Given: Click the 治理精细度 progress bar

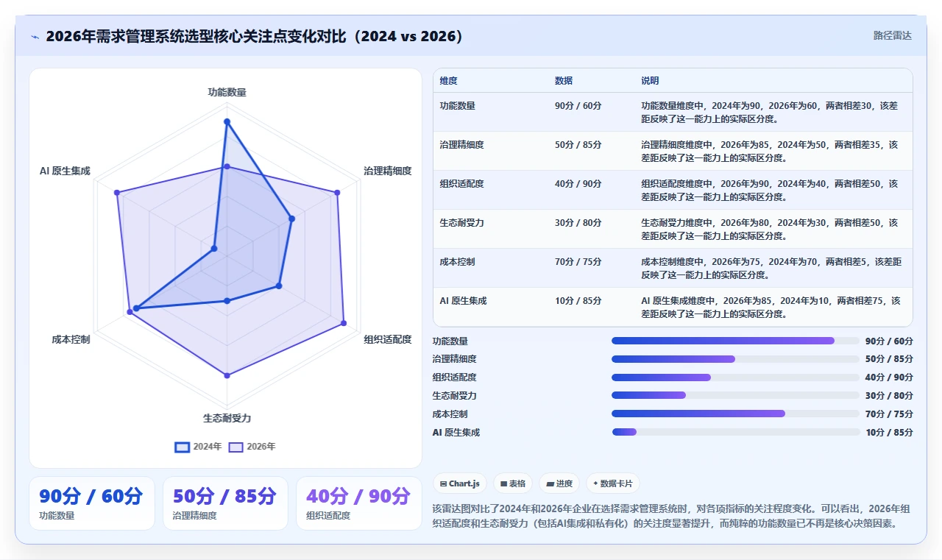Looking at the screenshot, I should (x=735, y=359).
